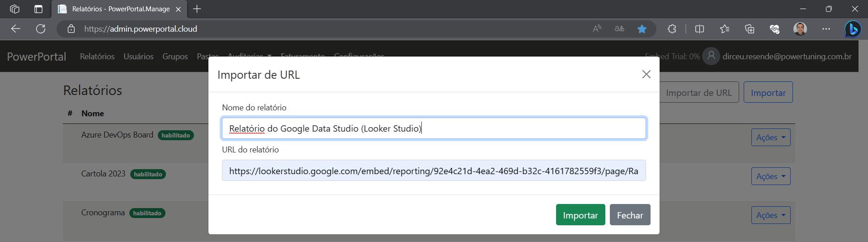Go back using browser back arrow
Viewport: 868px width, 242px height.
pos(16,29)
